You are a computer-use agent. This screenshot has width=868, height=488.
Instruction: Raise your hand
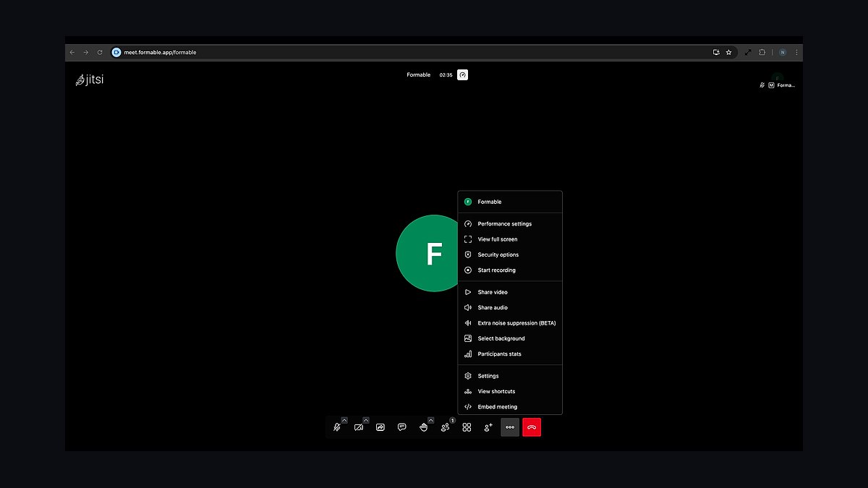[x=423, y=427]
